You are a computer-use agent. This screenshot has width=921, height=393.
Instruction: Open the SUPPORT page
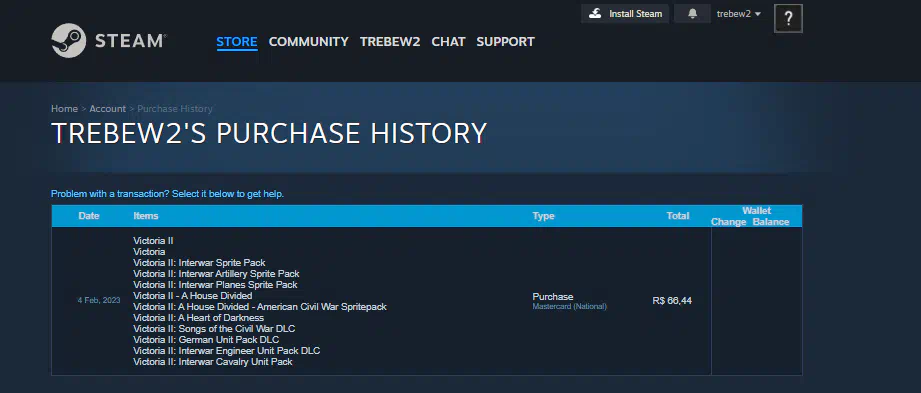click(505, 42)
